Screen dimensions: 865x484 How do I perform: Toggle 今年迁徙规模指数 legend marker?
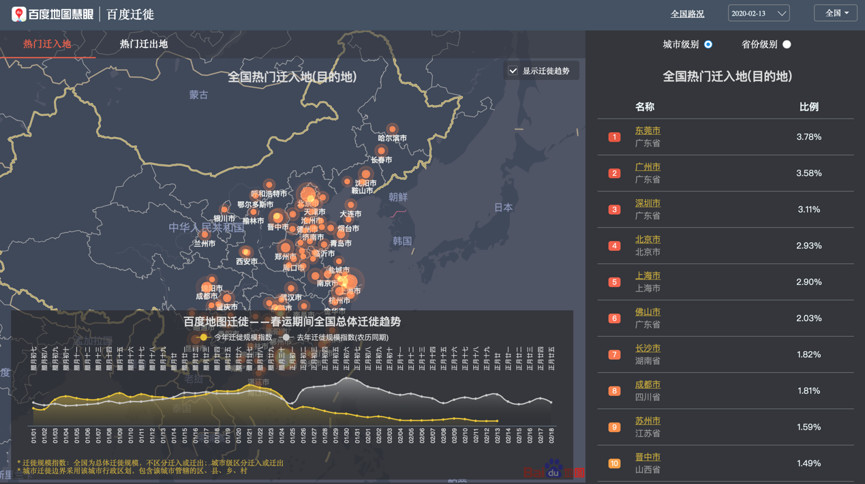(204, 337)
